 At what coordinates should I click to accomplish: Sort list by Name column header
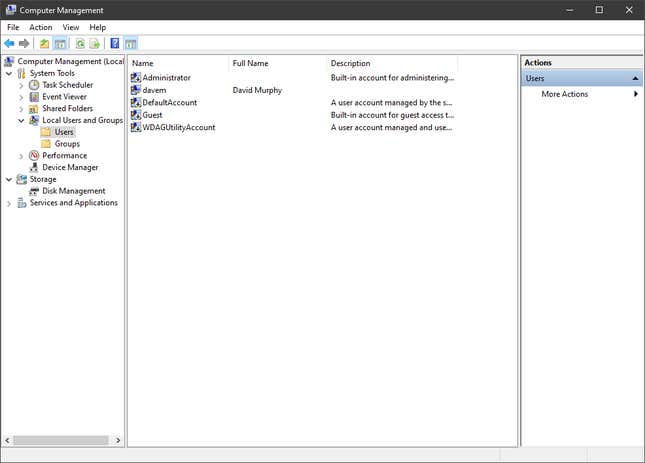click(179, 63)
